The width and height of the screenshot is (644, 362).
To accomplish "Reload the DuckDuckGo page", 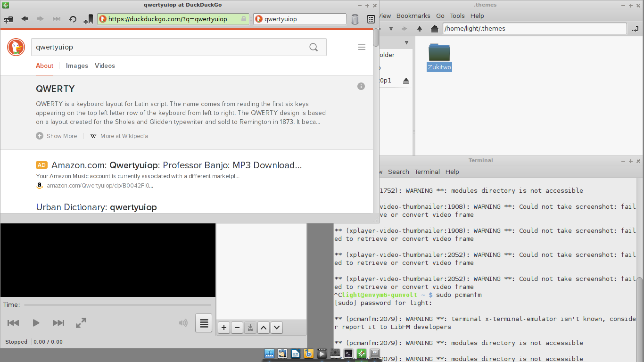I will 73,19.
